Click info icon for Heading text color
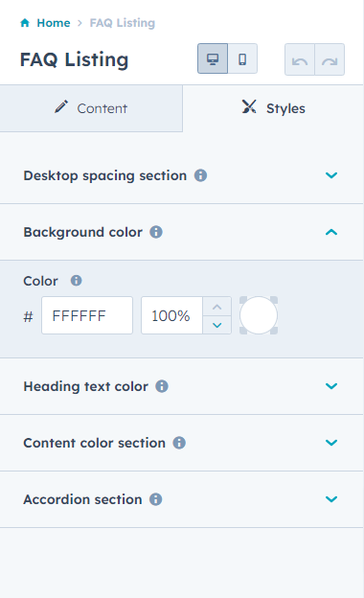This screenshot has width=364, height=598. pos(162,386)
